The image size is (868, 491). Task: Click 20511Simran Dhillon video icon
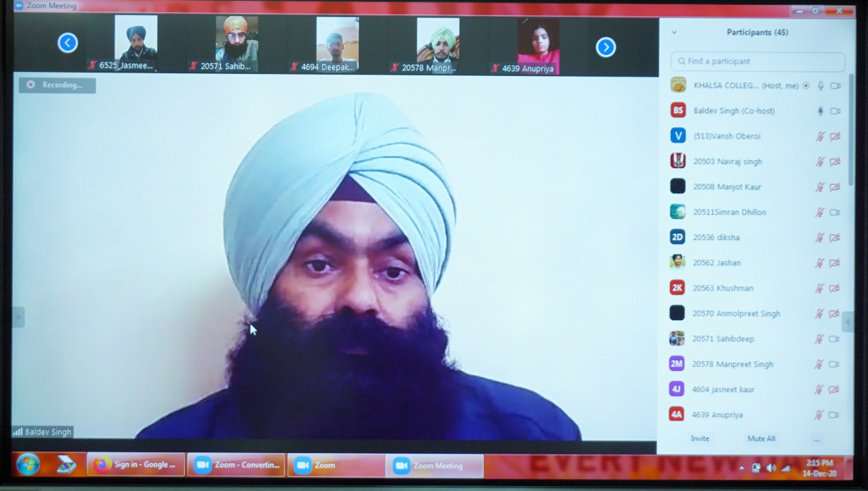coord(835,212)
